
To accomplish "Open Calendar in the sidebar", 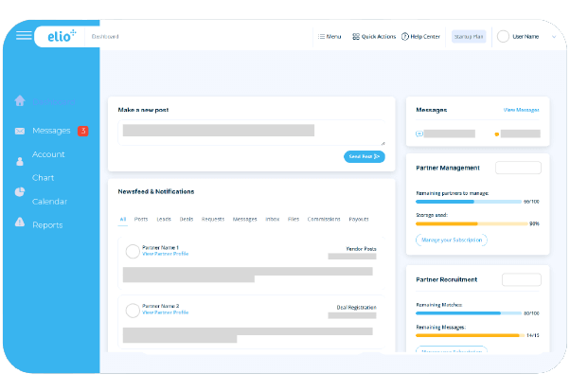I will tap(49, 201).
